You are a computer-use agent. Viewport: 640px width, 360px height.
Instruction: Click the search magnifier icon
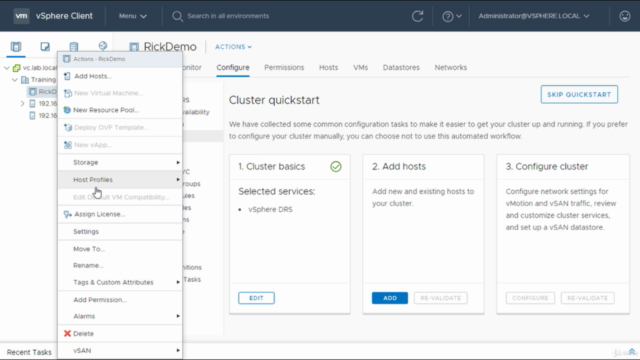pyautogui.click(x=177, y=16)
